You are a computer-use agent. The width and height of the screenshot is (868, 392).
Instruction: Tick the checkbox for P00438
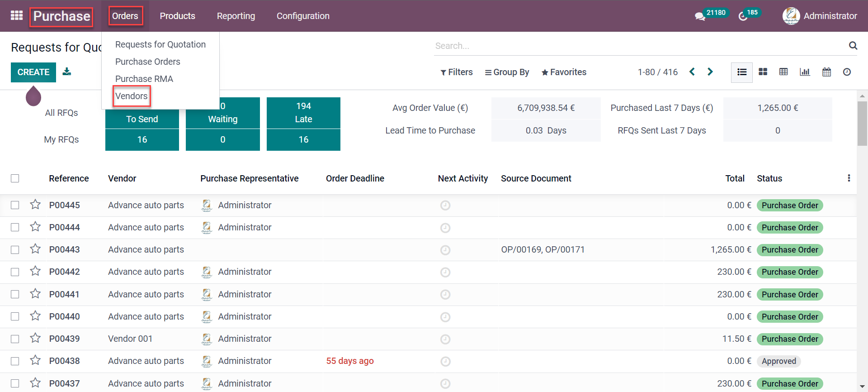15,361
